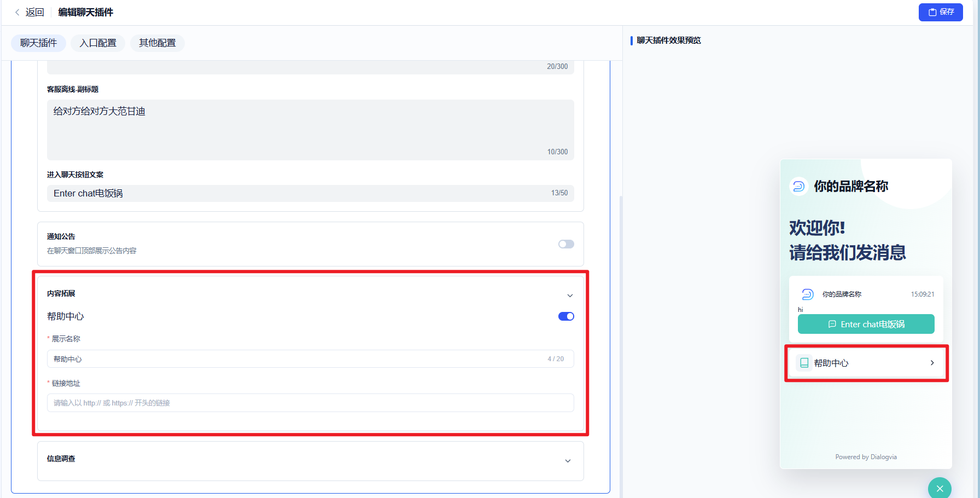Focus the 链接地址 URL input field
Screen dimensions: 980x498
(310, 403)
